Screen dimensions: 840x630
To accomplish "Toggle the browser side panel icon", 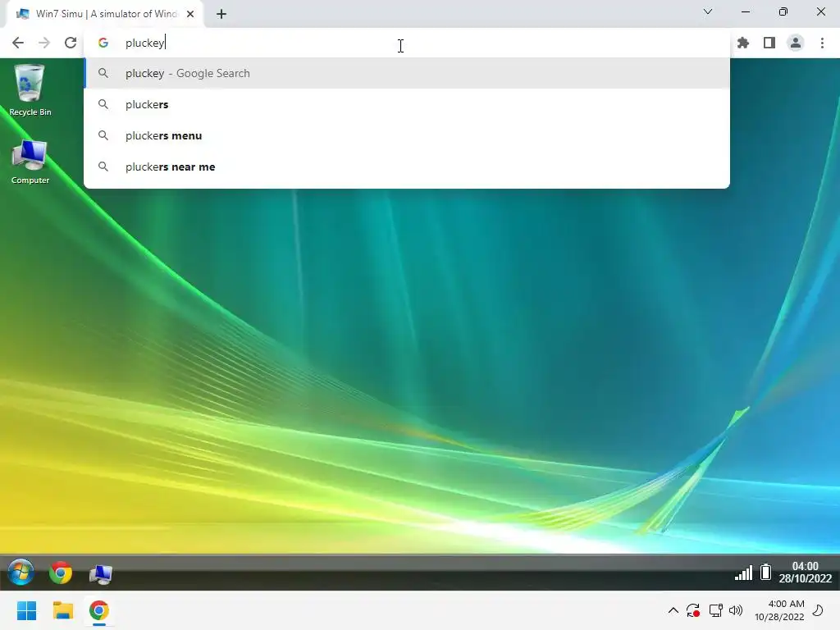I will point(769,43).
